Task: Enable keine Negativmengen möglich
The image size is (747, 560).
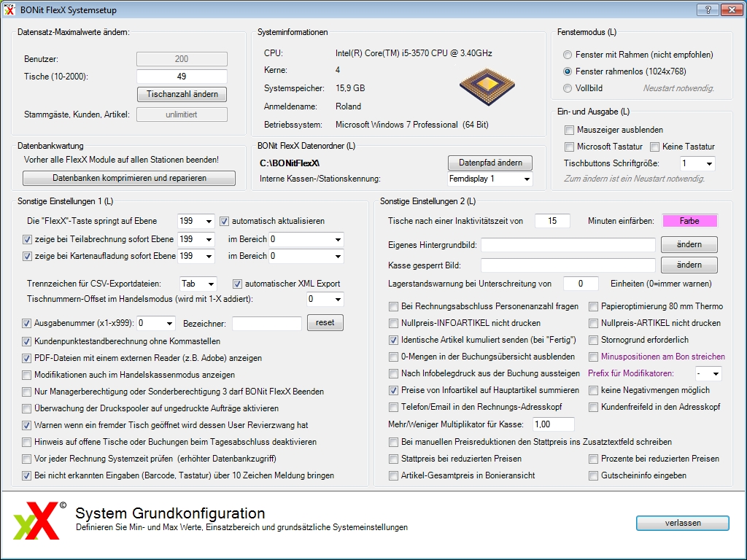Action: click(593, 391)
